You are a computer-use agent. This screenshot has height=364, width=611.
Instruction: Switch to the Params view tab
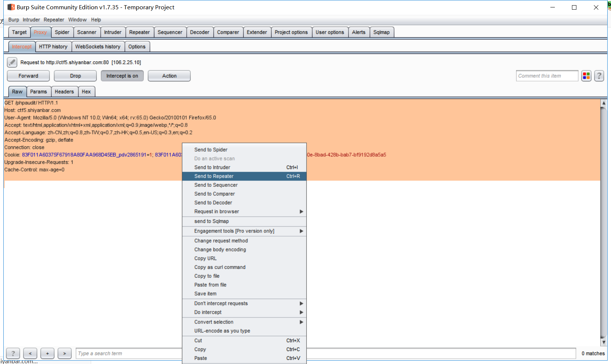click(x=39, y=92)
